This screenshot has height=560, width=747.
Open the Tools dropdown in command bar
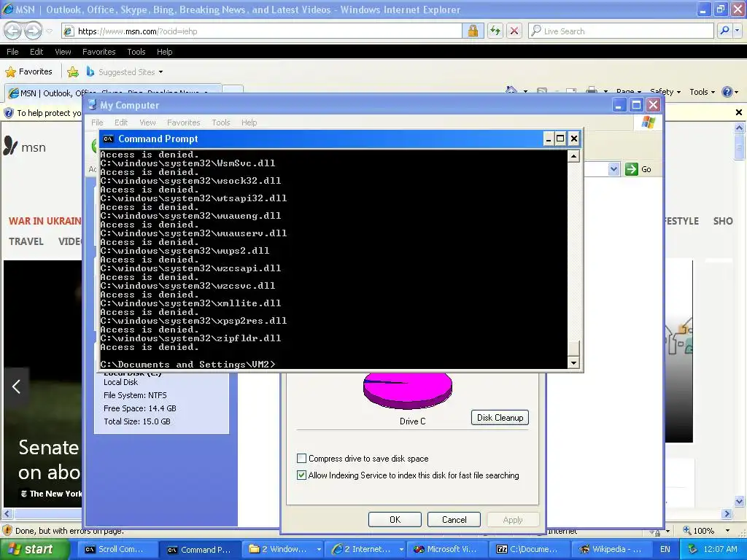[702, 91]
